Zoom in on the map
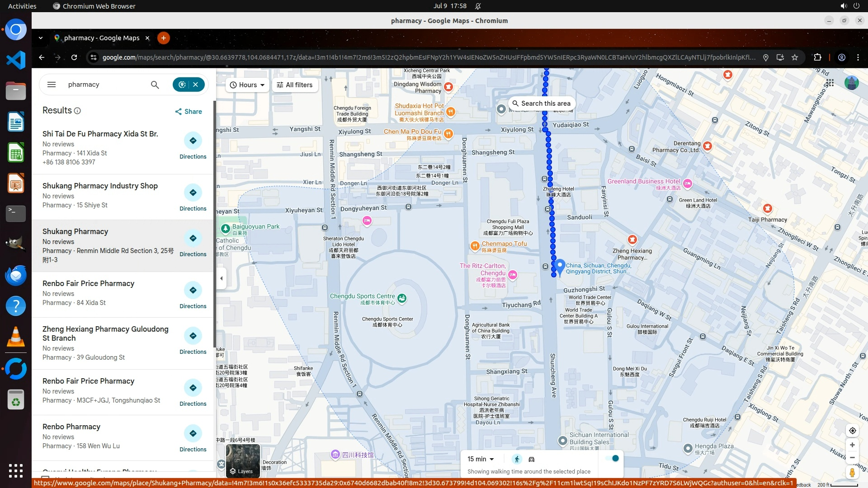The image size is (868, 488). 852,445
